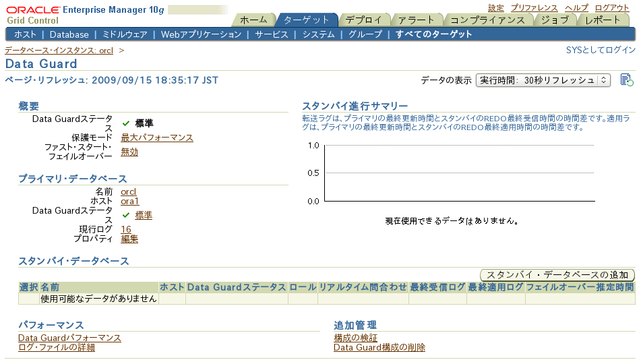Click the 最終受信ログ column header
The image size is (641, 364).
pos(437,287)
